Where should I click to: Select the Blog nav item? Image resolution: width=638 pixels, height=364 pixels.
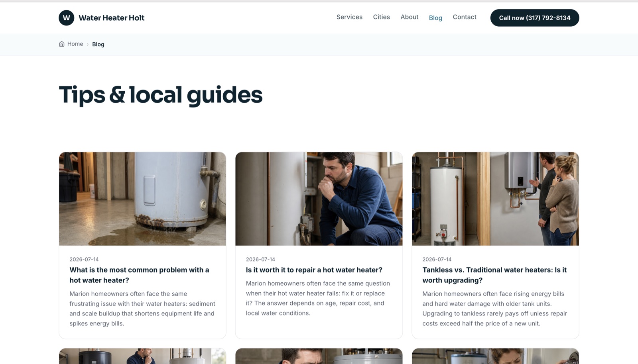[x=435, y=18]
